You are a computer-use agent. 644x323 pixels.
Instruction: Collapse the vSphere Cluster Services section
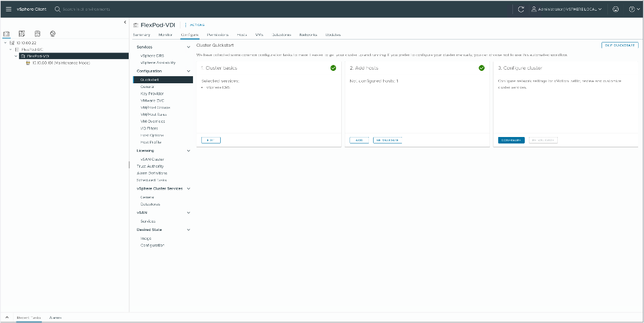188,188
